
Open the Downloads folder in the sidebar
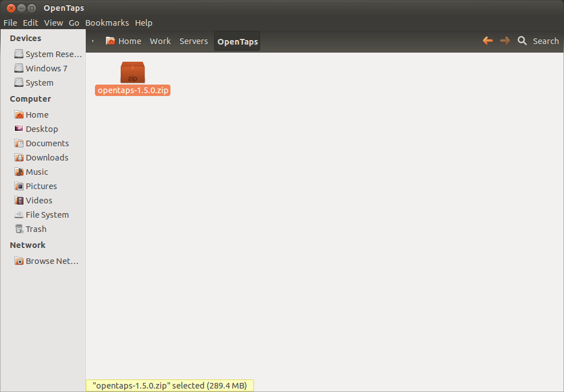point(47,157)
